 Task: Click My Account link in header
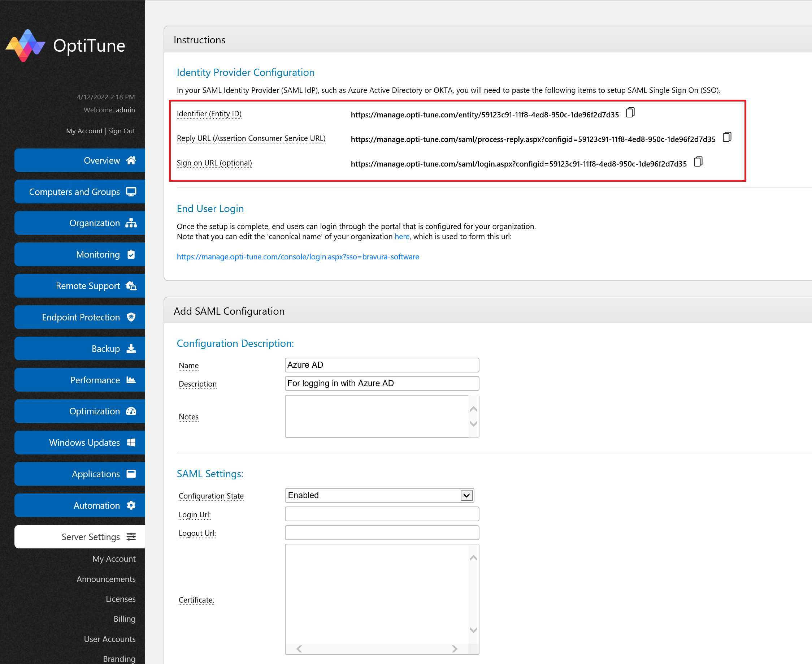[84, 131]
